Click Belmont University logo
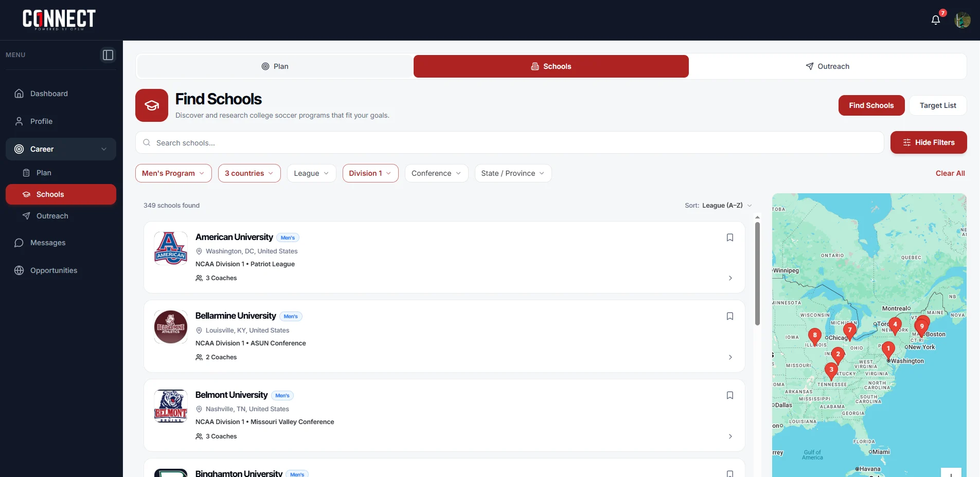The width and height of the screenshot is (980, 477). tap(171, 406)
